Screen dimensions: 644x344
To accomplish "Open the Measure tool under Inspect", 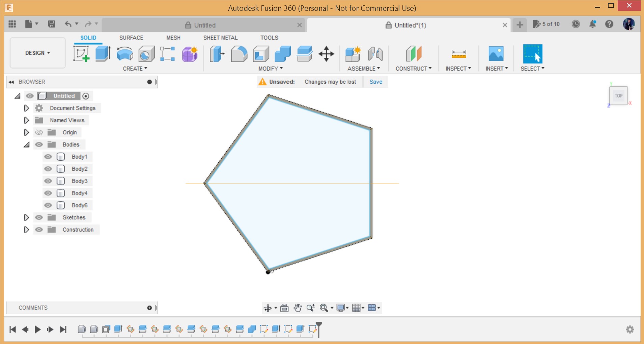I will point(458,54).
